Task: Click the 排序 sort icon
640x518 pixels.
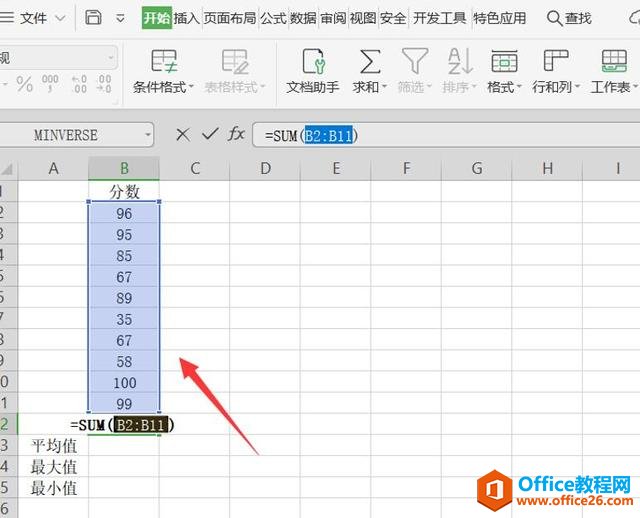Action: pos(460,61)
